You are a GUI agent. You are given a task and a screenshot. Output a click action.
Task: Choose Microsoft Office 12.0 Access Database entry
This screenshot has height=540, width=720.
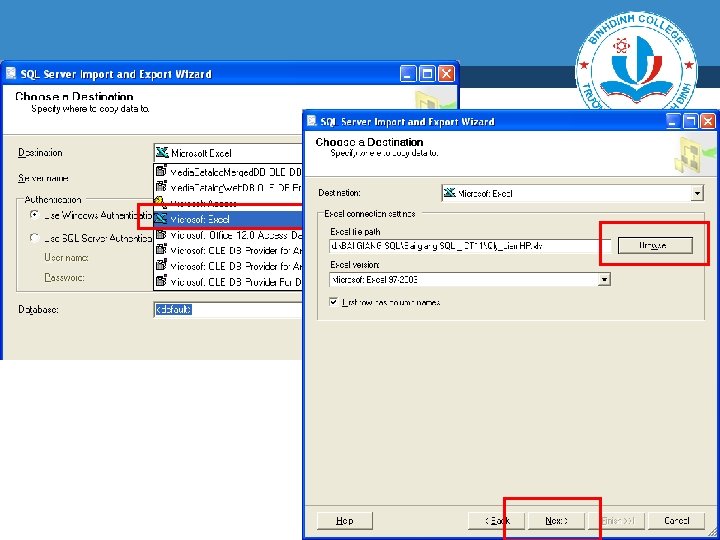[x=228, y=235]
